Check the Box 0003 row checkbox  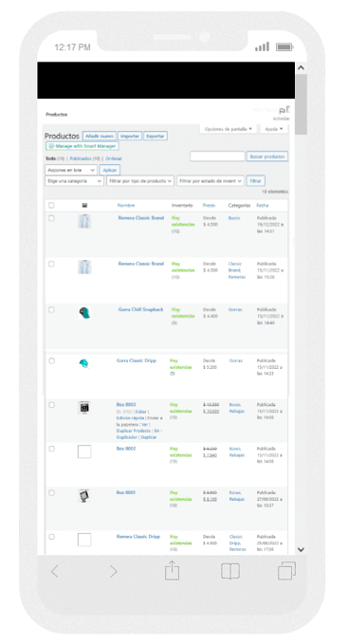[51, 405]
